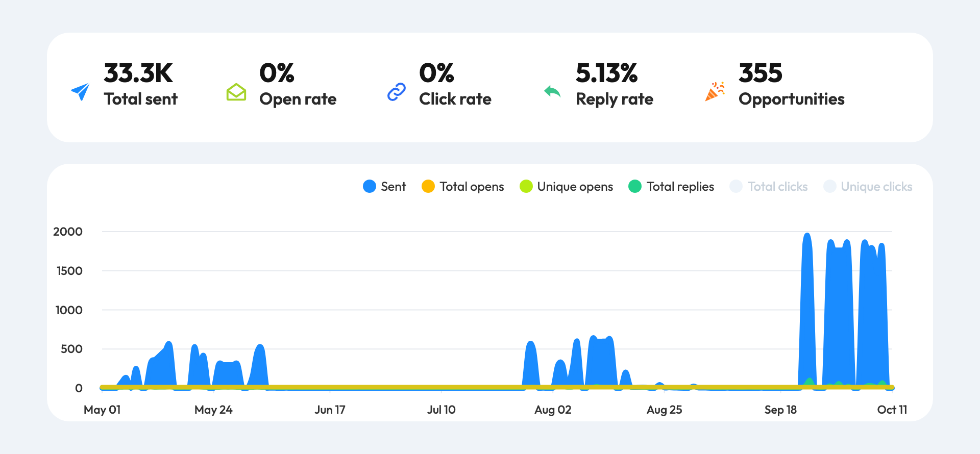This screenshot has width=980, height=454.
Task: Click the Open rate label
Action: pos(298,99)
